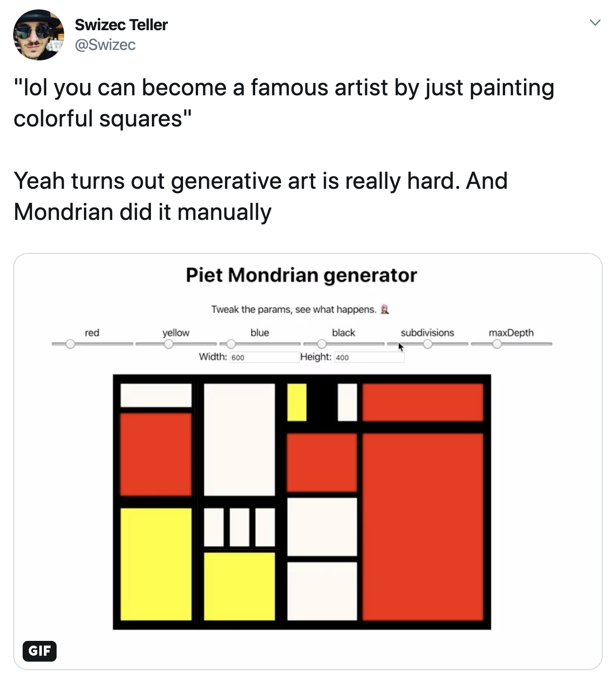Click the @Swizec handle link
Screen dimensions: 616x689
pyautogui.click(x=105, y=45)
